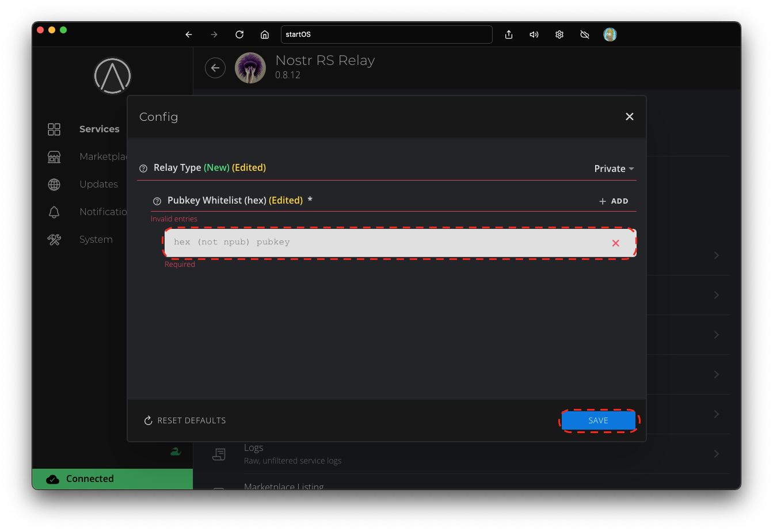This screenshot has width=773, height=532.
Task: Open browser settings via the gear icon
Action: click(x=559, y=35)
